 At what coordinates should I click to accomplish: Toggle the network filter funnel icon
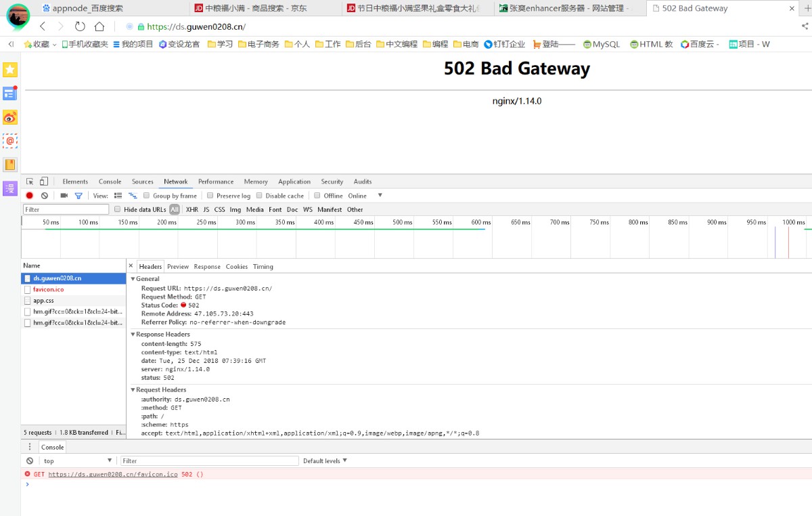point(78,196)
